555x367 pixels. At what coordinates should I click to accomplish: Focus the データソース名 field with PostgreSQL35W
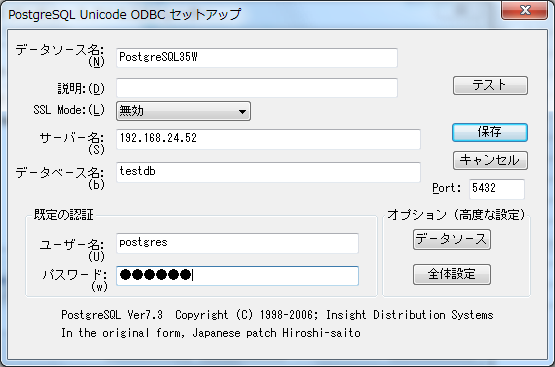tap(257, 58)
